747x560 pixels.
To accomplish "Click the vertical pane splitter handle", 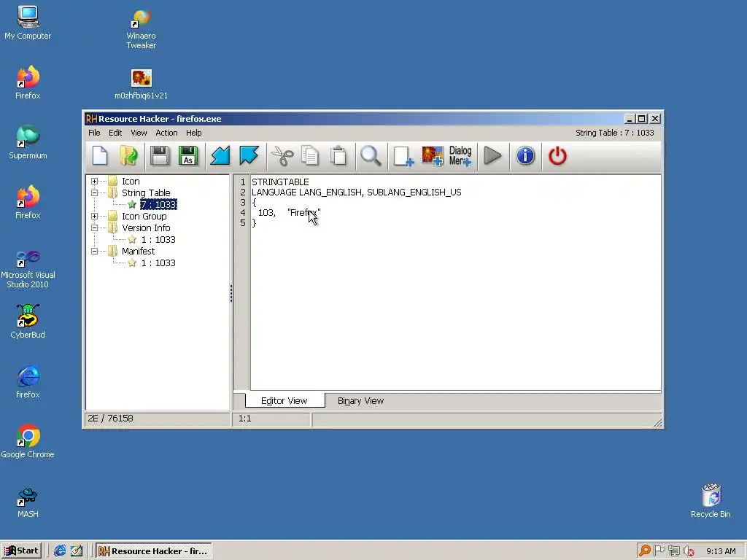I will pos(231,293).
